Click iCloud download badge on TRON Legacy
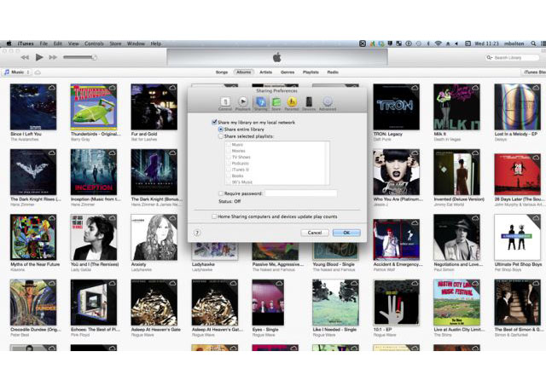Screen dimensions: 546x392 click(415, 88)
